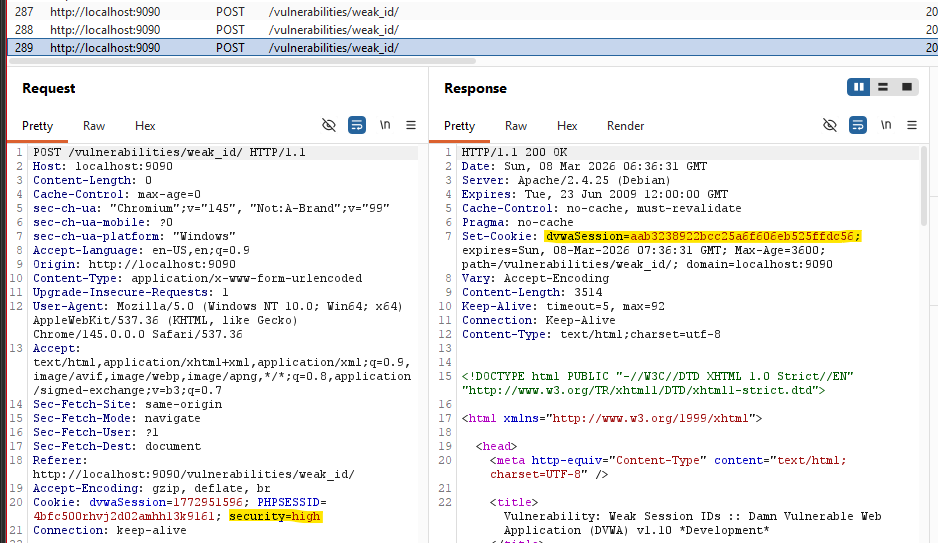Click the User-Agent header line
This screenshot has width=938, height=543.
click(x=218, y=320)
